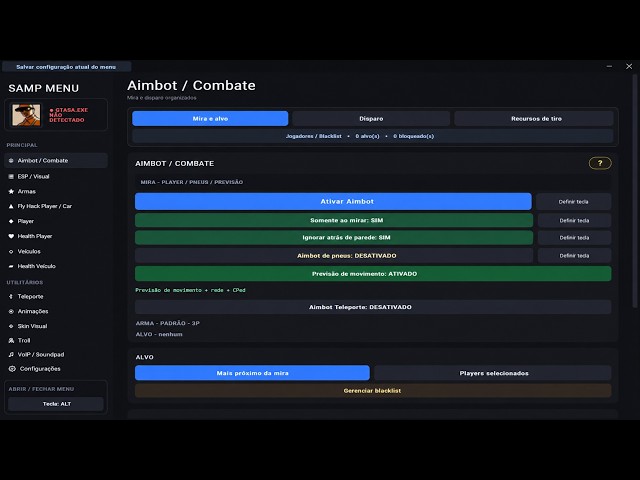Open the question mark help button
The width and height of the screenshot is (640, 480).
coord(600,163)
